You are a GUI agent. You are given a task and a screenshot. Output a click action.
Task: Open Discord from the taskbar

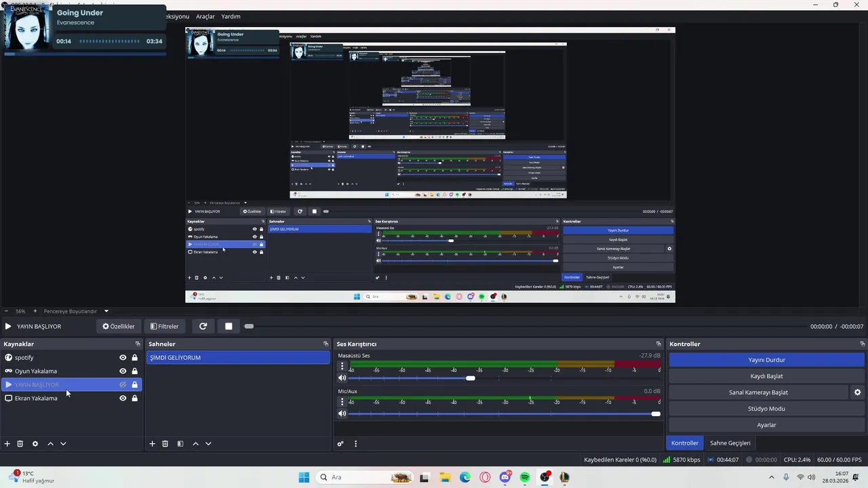point(505,477)
